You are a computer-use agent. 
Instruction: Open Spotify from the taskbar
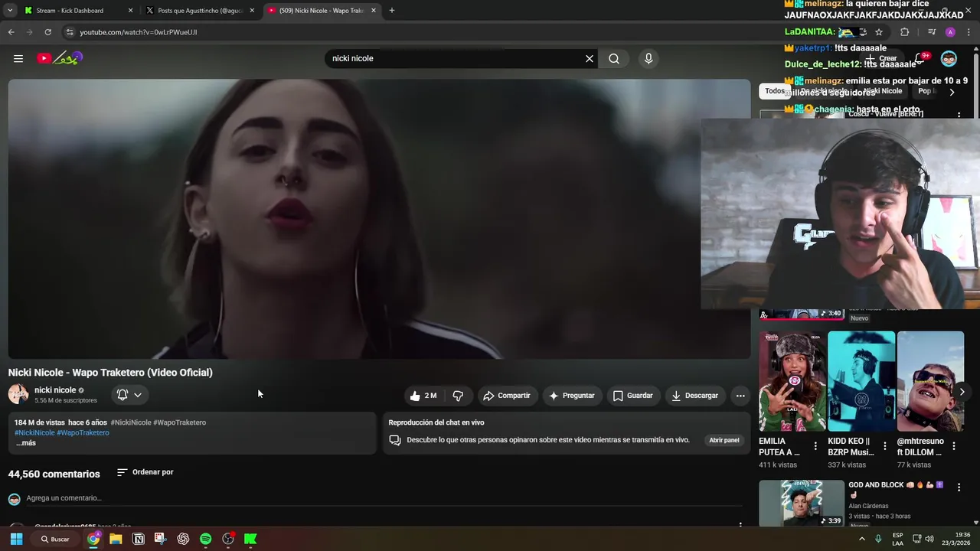coord(205,539)
